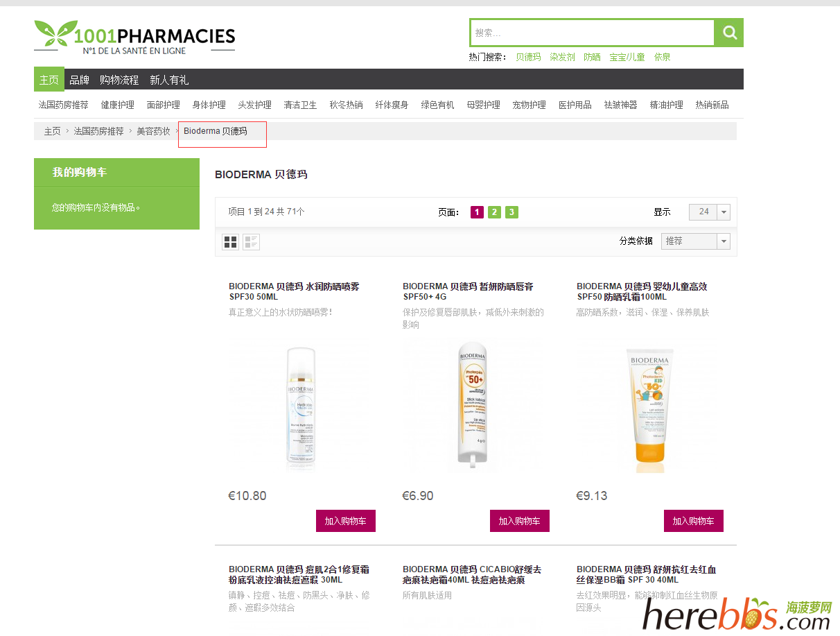The height and width of the screenshot is (636, 840).
Task: Open the 主页 tab in the dark navigation bar
Action: tap(49, 80)
